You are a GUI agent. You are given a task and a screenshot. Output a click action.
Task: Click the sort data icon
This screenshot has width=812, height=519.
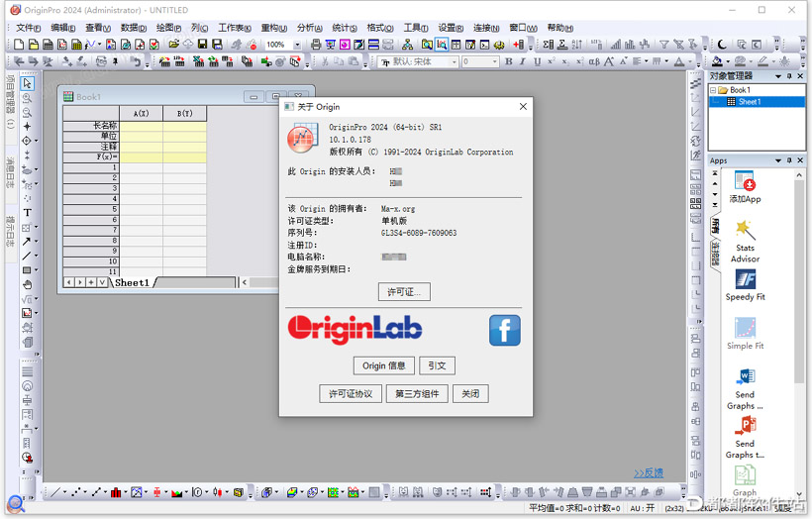pyautogui.click(x=577, y=45)
